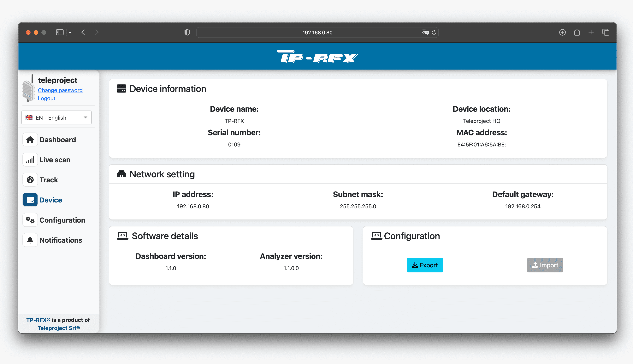Open a new tab with plus icon
Viewport: 633px width, 364px height.
pyautogui.click(x=591, y=32)
